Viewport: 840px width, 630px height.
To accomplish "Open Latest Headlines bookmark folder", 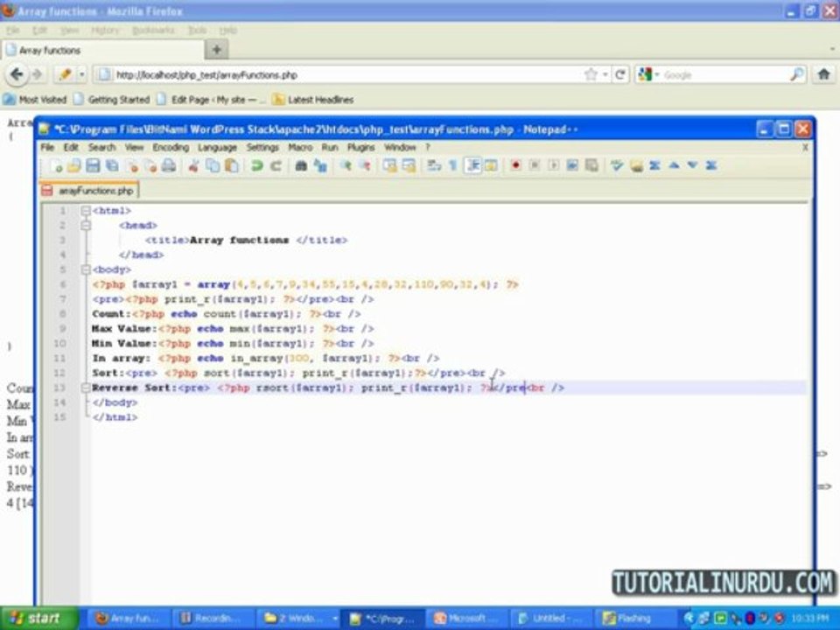I will (313, 99).
